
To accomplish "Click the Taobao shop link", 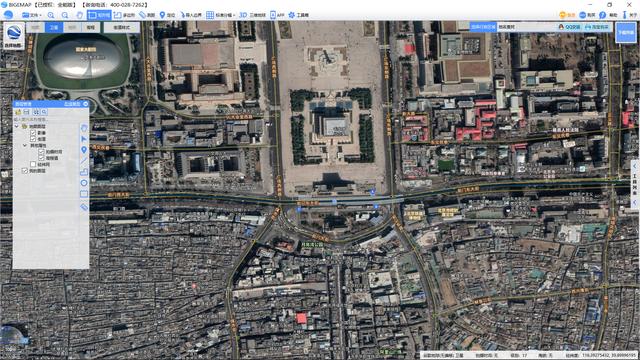I will [597, 27].
